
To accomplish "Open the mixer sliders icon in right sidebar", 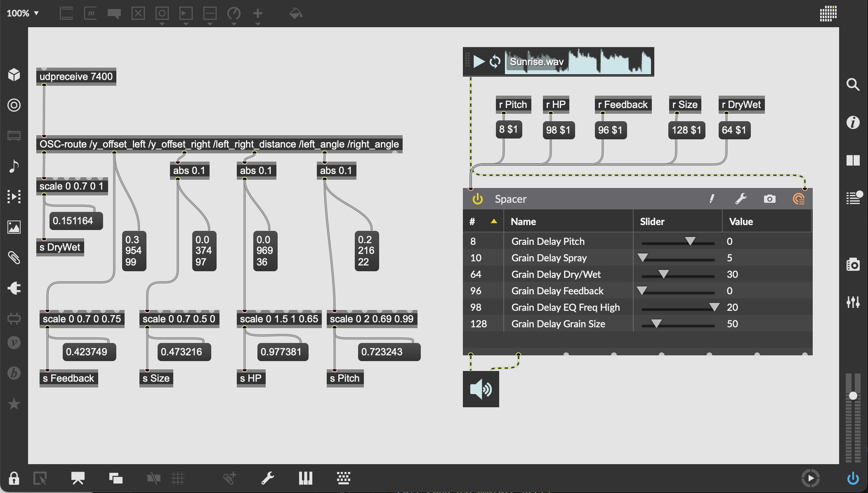I will 853,302.
